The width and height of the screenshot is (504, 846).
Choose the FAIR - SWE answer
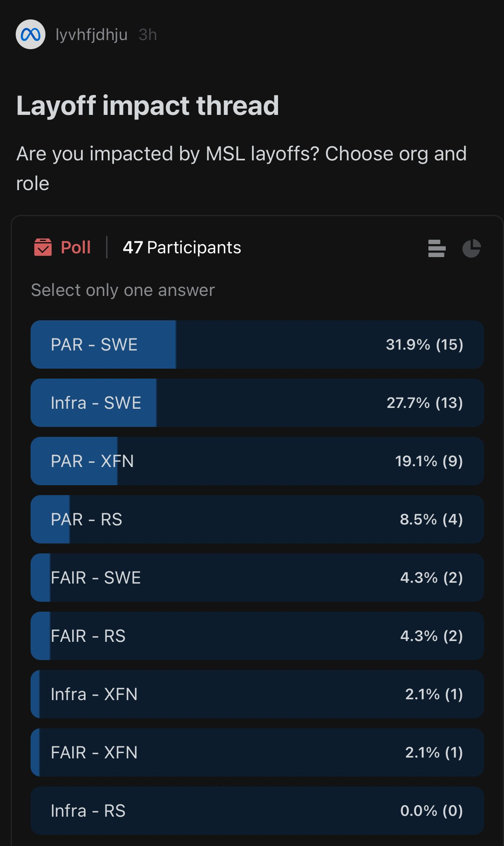pos(257,577)
